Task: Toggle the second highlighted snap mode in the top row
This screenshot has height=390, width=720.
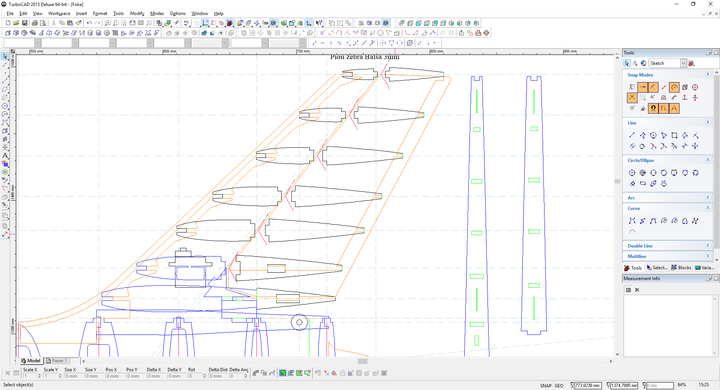Action: click(653, 87)
